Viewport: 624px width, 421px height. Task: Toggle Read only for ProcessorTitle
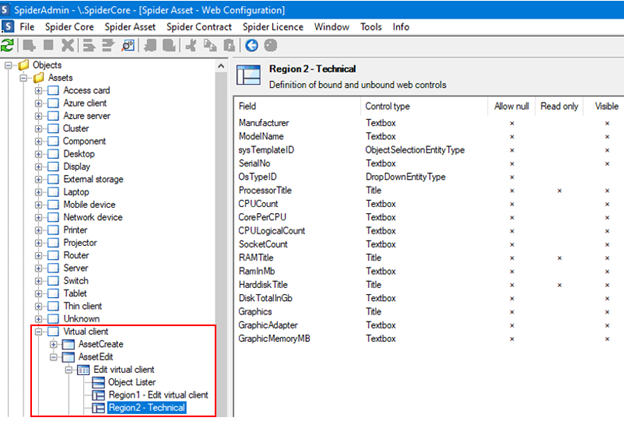pos(560,191)
